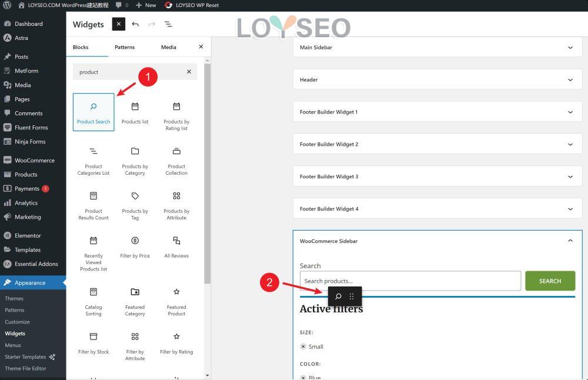The height and width of the screenshot is (380, 588).
Task: Choose the Products by Attribute block
Action: (176, 206)
